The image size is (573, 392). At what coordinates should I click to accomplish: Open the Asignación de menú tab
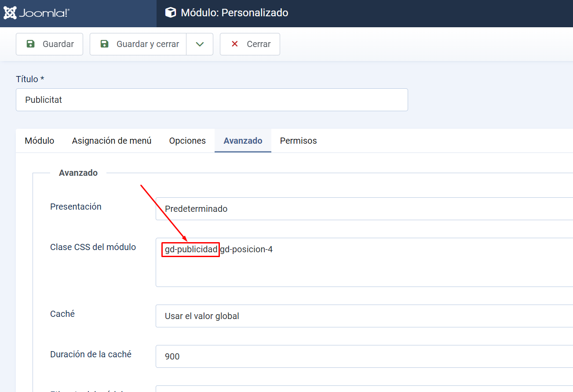coord(112,141)
